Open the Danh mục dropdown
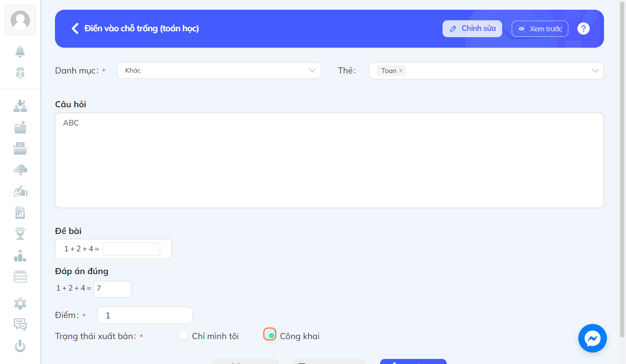Screen dimensions: 626x364 tap(219, 71)
